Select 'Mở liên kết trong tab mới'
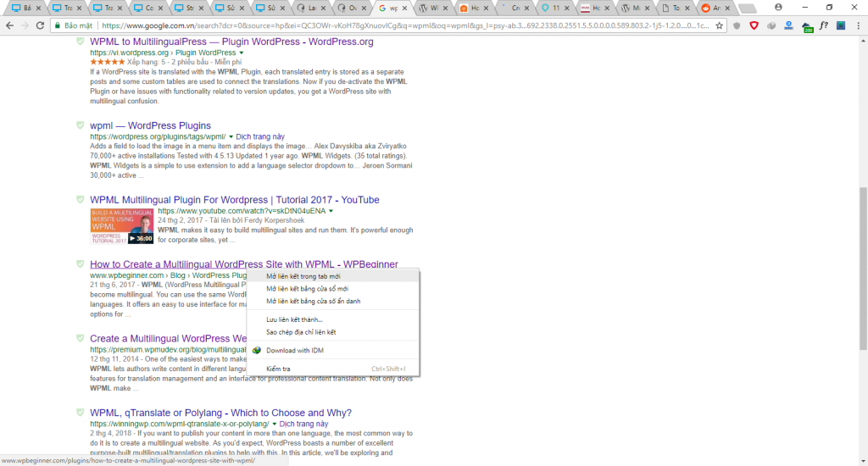This screenshot has height=466, width=868. coord(332,276)
